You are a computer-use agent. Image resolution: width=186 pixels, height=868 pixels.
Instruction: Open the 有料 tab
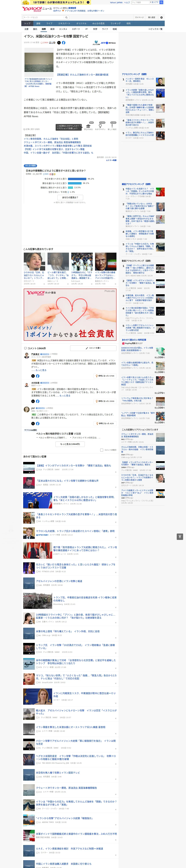click(128, 23)
